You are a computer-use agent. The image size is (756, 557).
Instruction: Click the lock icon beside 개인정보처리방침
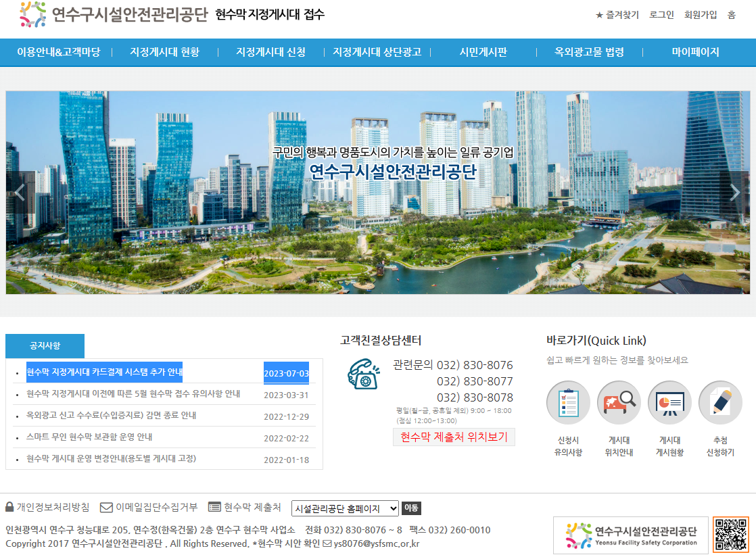coord(9,507)
